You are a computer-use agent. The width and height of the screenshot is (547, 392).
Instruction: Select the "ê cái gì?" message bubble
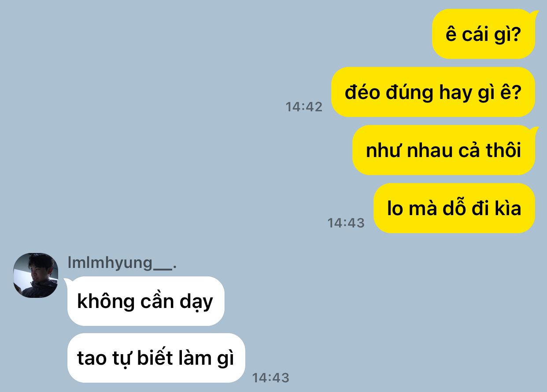484,34
